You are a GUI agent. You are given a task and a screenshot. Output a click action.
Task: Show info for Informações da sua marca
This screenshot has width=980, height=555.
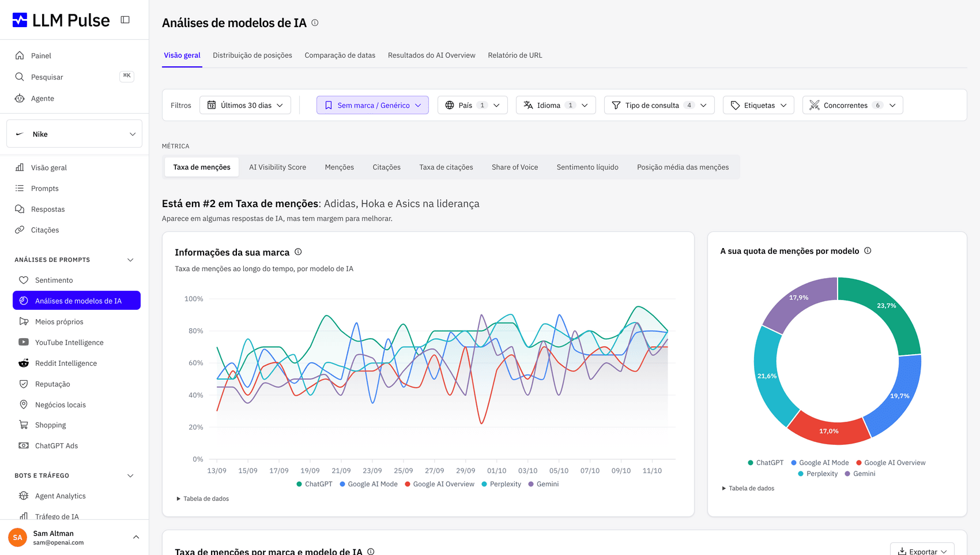pyautogui.click(x=298, y=252)
